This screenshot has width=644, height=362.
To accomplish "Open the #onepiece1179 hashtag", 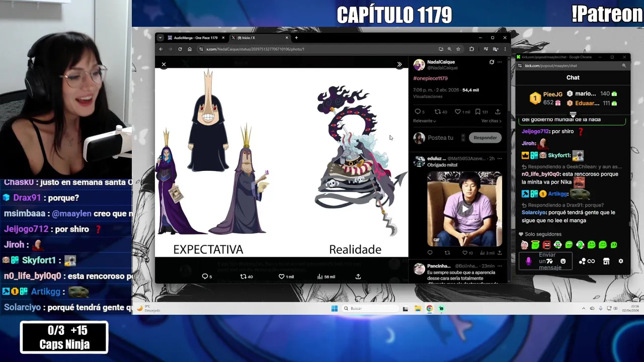I will click(x=430, y=78).
